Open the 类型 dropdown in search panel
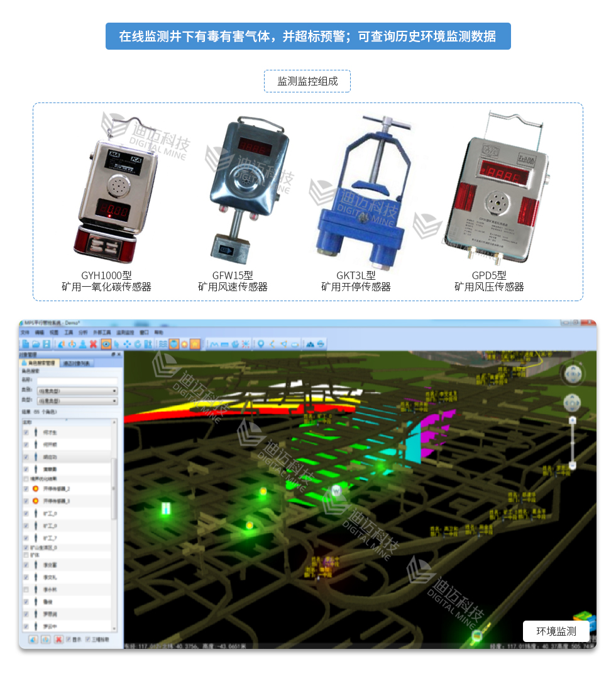This screenshot has width=616, height=686. point(77,400)
